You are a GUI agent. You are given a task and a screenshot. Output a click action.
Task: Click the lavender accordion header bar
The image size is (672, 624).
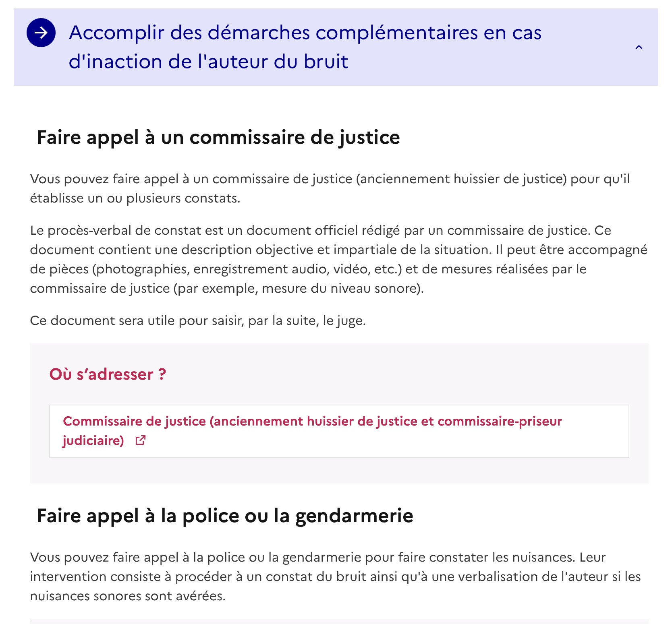point(336,47)
